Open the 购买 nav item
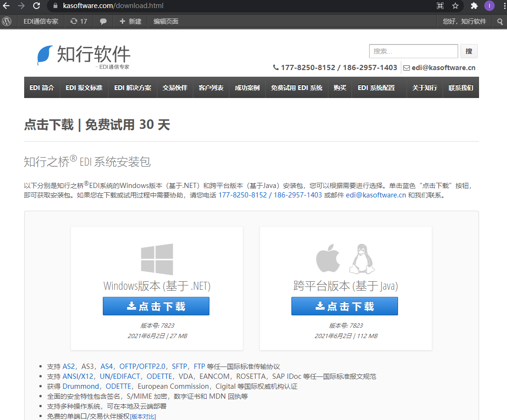The height and width of the screenshot is (420, 507). tap(340, 88)
